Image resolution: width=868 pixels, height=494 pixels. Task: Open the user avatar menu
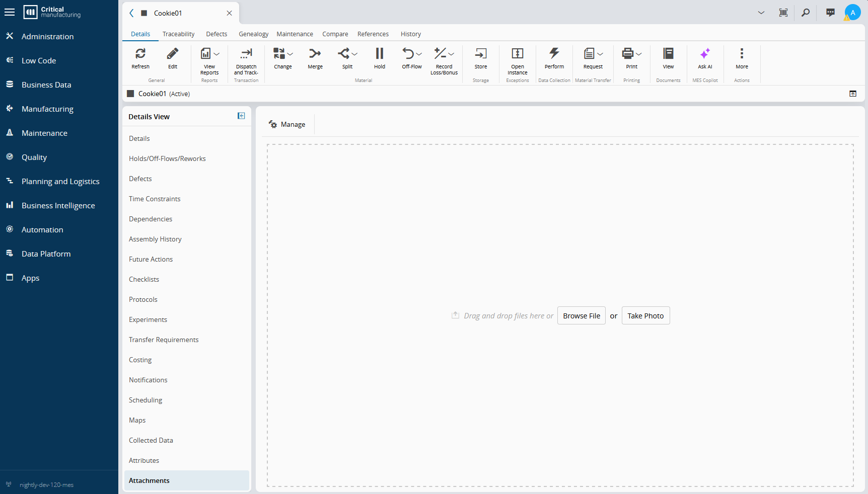pyautogui.click(x=852, y=13)
